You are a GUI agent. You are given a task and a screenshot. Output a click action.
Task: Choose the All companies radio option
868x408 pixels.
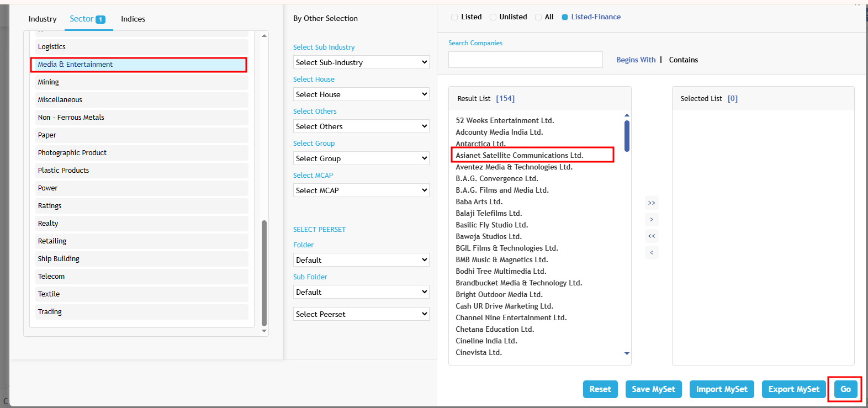pyautogui.click(x=538, y=17)
